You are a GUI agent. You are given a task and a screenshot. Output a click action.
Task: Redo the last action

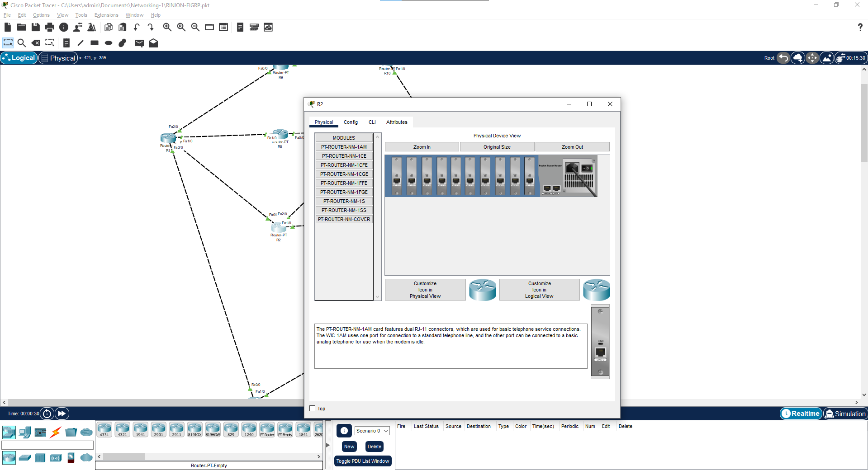point(151,27)
